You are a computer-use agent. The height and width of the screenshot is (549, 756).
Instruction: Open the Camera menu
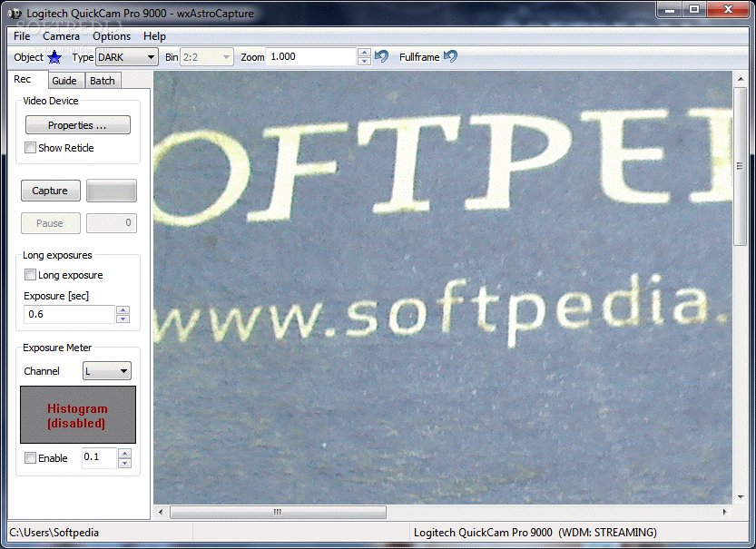coord(61,36)
